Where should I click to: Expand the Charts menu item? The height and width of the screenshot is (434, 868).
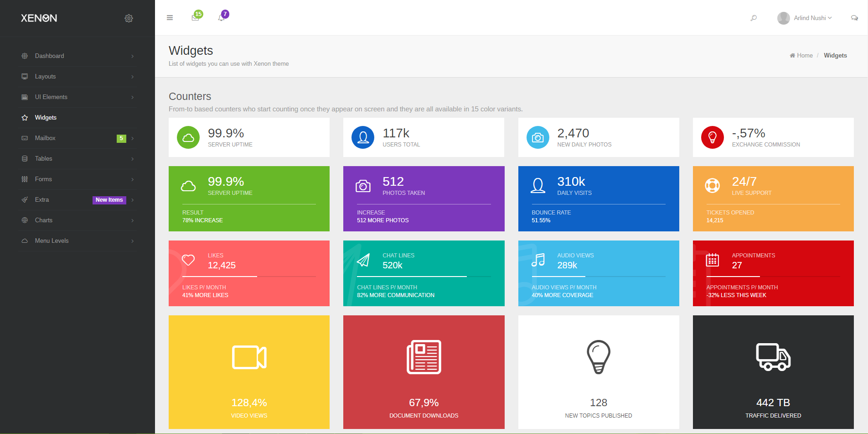pyautogui.click(x=44, y=220)
